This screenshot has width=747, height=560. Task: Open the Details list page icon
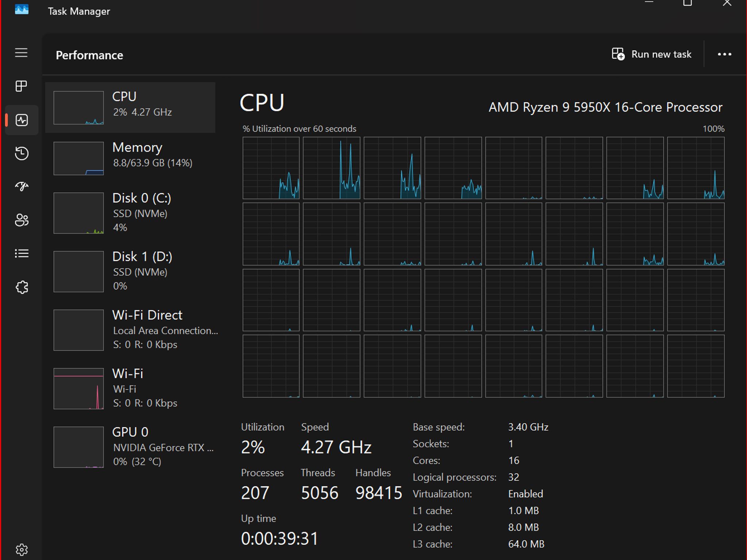(x=22, y=253)
